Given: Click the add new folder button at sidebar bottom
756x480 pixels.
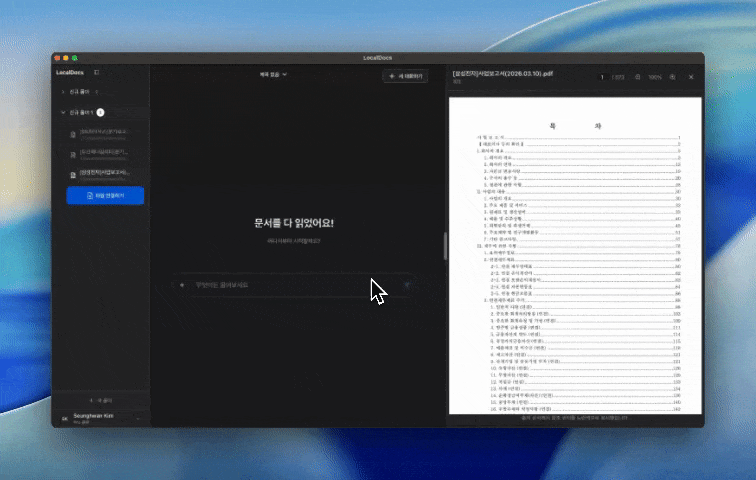Looking at the screenshot, I should (x=101, y=400).
